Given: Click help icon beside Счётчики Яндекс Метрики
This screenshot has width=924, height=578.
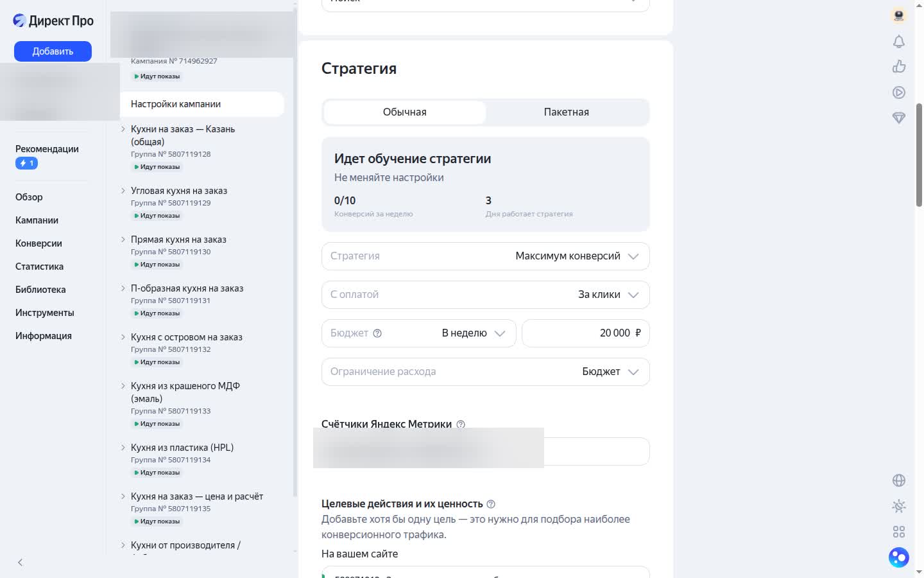Looking at the screenshot, I should pos(461,424).
